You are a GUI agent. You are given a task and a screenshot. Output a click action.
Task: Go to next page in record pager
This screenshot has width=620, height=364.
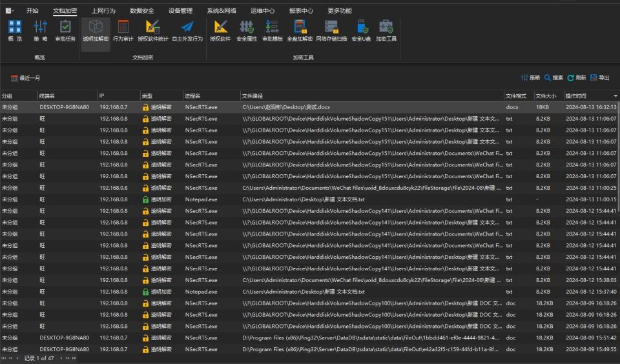click(x=61, y=358)
